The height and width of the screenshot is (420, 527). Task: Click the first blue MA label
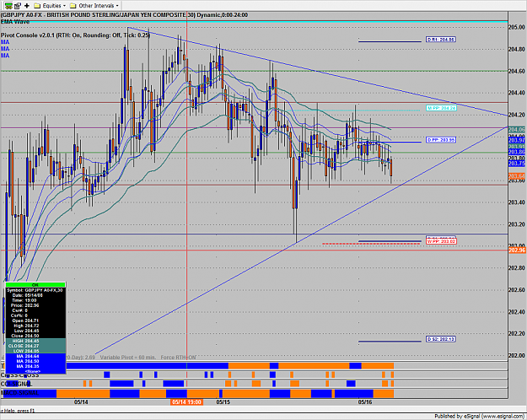tap(5, 42)
